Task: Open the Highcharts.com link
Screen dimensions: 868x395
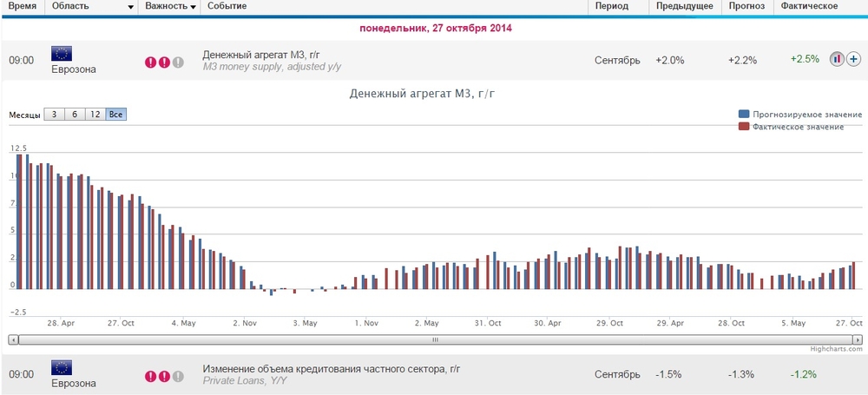Action: tap(836, 349)
